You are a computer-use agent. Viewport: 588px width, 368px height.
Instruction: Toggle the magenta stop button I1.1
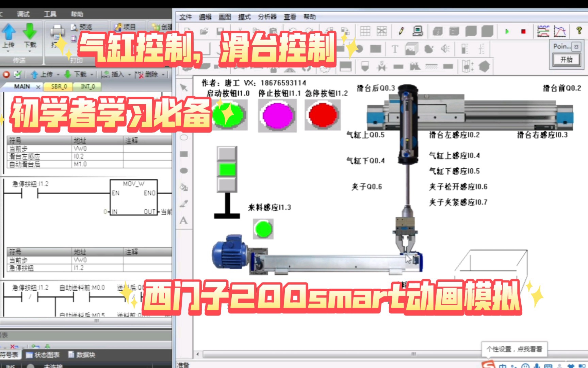(277, 115)
